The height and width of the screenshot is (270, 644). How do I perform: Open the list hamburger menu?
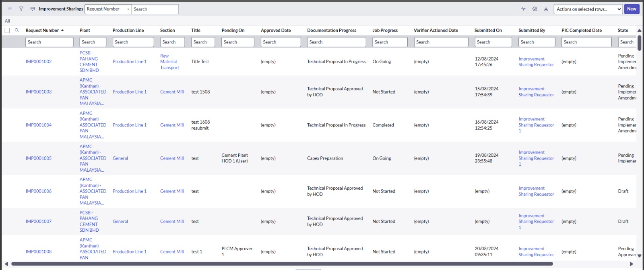pos(10,9)
